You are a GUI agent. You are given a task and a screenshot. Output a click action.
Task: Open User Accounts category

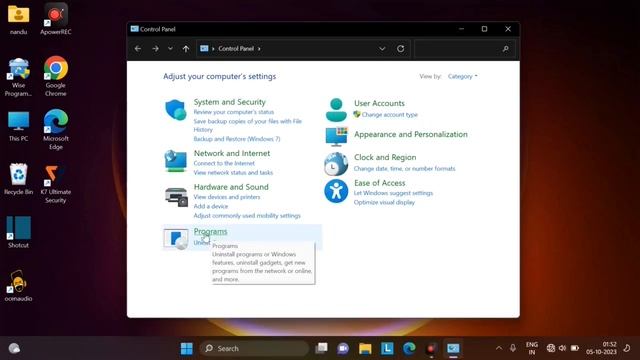point(379,103)
